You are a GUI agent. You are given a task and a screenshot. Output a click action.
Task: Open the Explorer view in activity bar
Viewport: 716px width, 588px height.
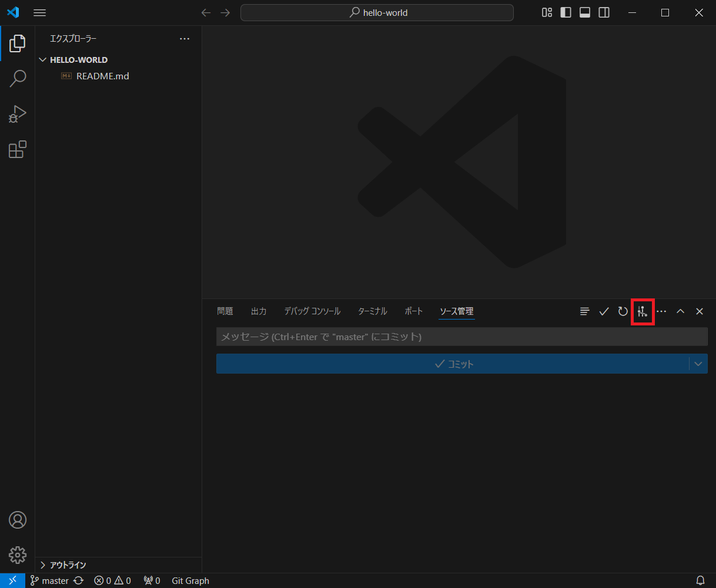[18, 43]
